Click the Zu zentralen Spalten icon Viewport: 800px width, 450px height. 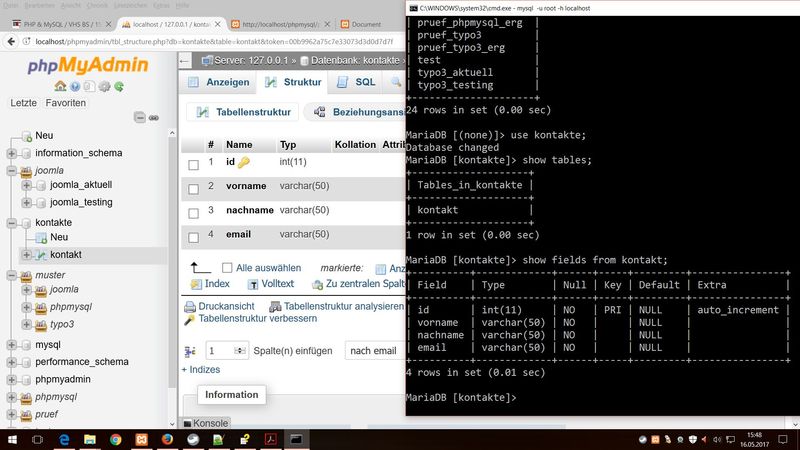[317, 284]
